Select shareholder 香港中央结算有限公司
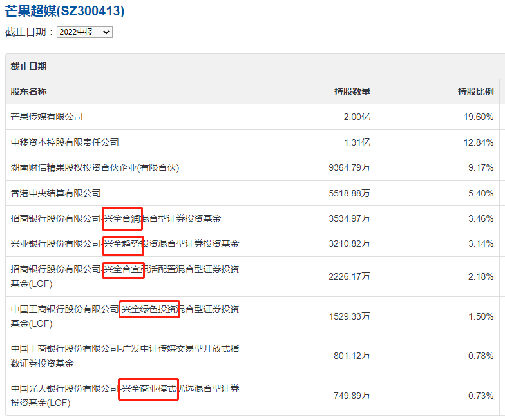Viewport: 505px width, 420px height. 55,193
